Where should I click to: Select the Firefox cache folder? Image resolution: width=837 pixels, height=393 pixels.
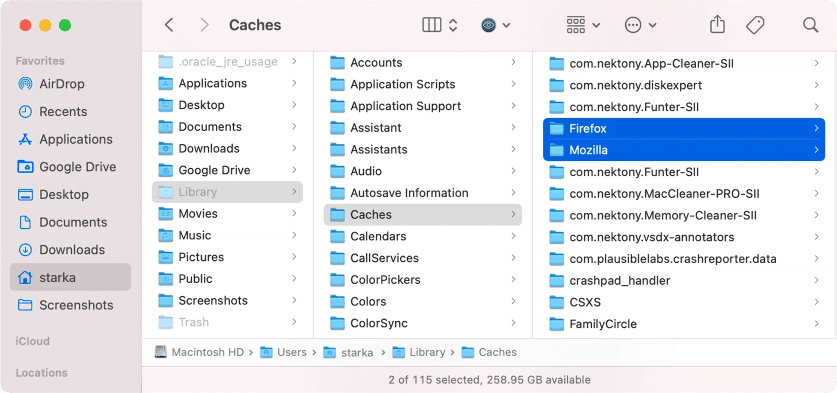684,128
